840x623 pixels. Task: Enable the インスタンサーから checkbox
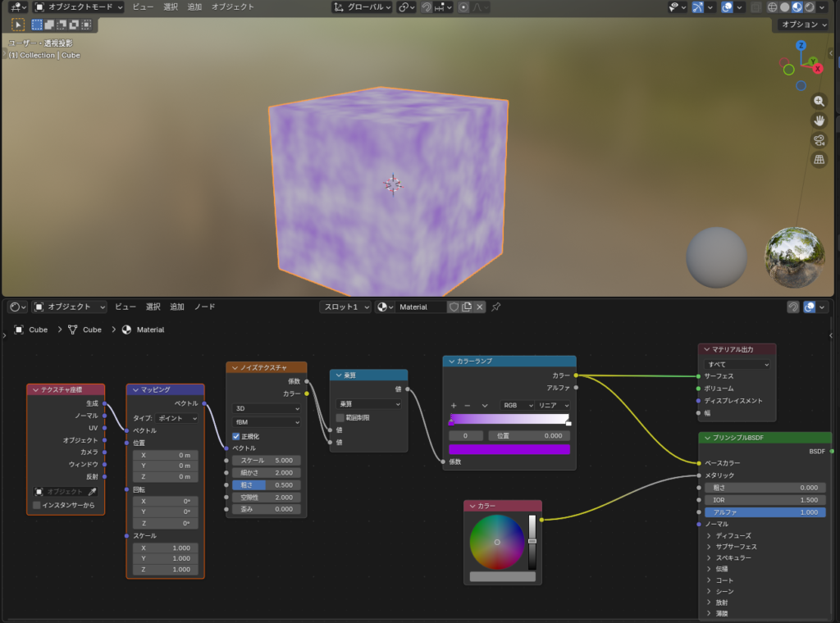tap(37, 505)
